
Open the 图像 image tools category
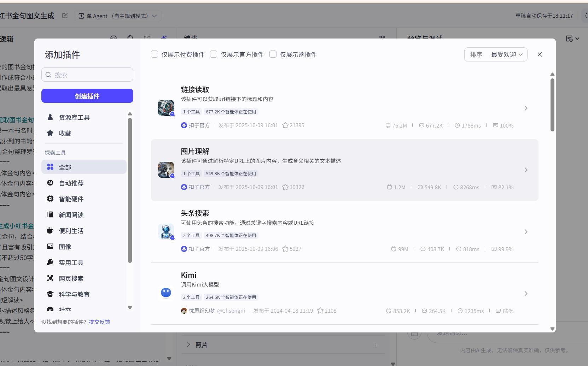coord(65,246)
